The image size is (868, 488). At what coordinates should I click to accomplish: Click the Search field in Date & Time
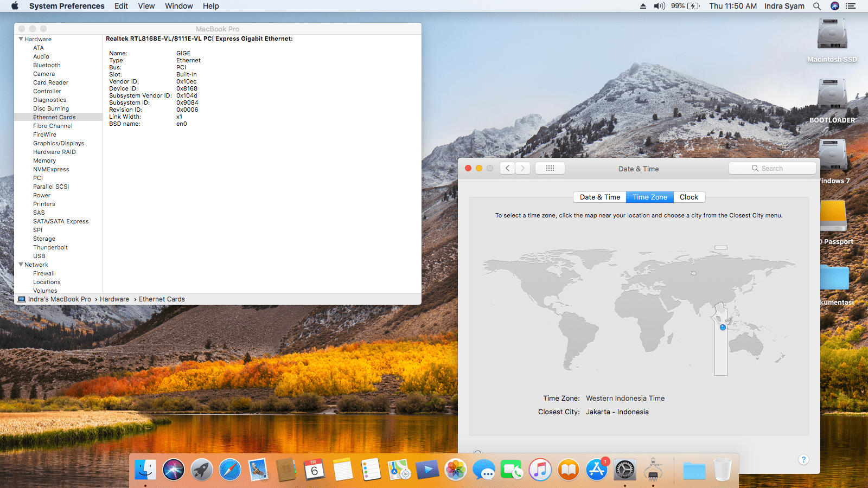point(773,168)
